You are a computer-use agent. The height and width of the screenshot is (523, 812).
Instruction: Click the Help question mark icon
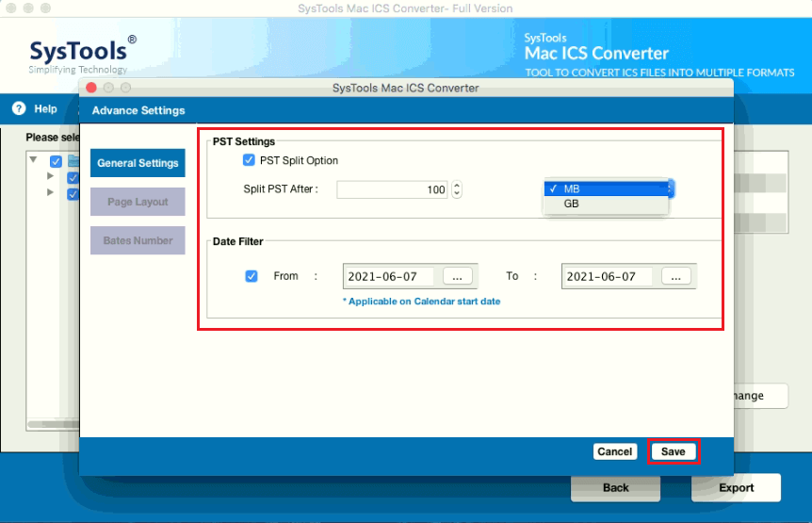(x=19, y=108)
